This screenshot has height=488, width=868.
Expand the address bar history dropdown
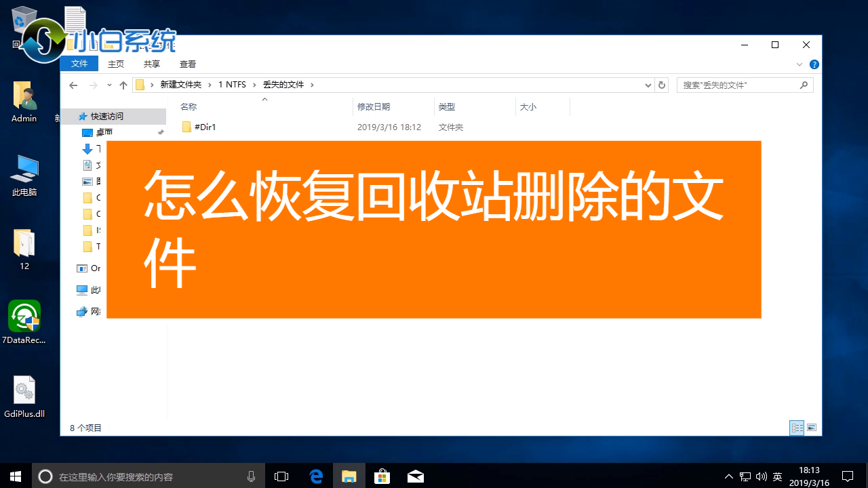648,85
